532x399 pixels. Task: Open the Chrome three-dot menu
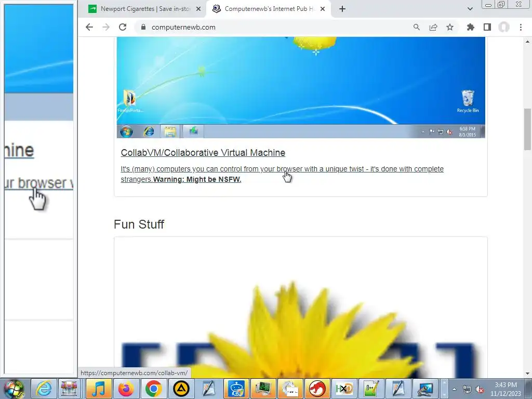tap(521, 27)
